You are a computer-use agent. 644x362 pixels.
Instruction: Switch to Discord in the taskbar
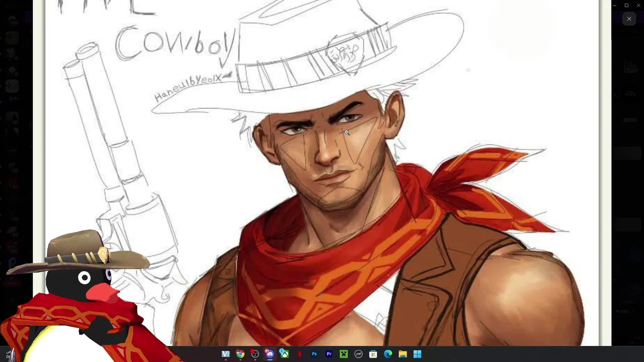(x=270, y=354)
